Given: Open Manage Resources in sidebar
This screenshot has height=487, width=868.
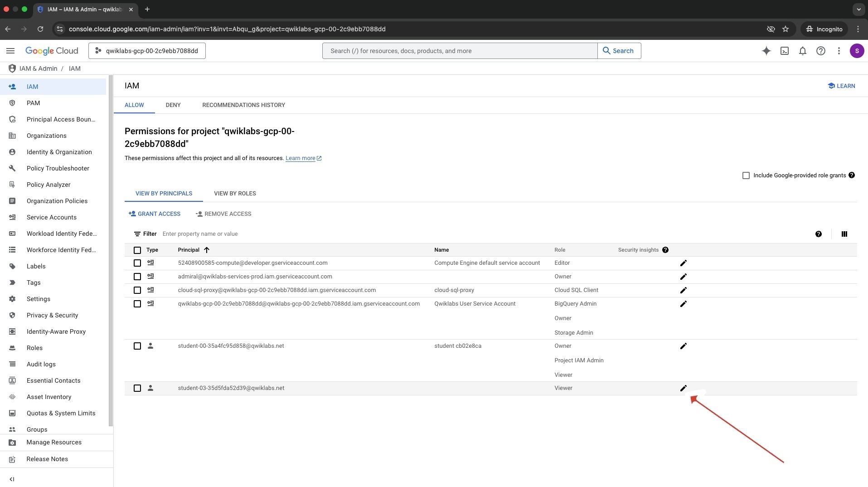Looking at the screenshot, I should click(54, 443).
